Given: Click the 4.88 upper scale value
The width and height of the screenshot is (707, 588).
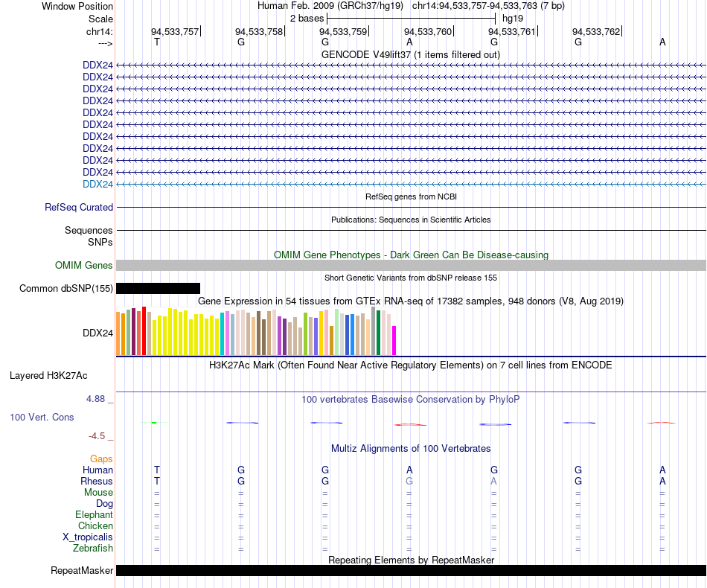Looking at the screenshot, I should pyautogui.click(x=95, y=399).
